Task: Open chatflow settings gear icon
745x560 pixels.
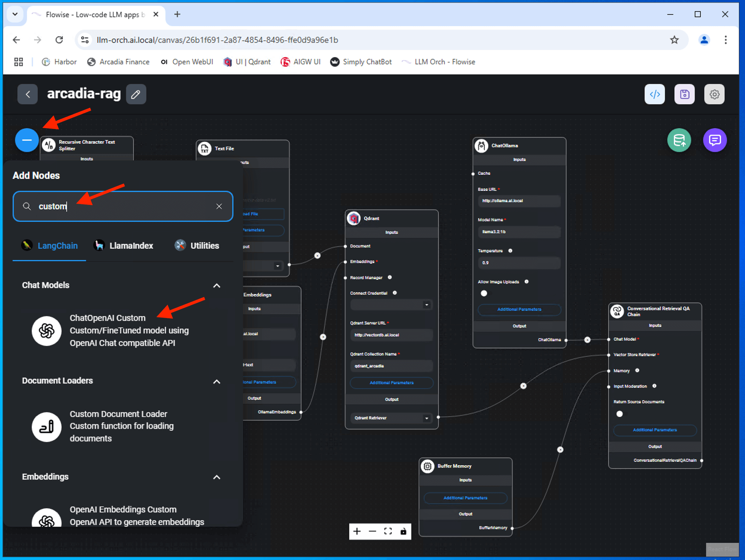Action: [714, 94]
